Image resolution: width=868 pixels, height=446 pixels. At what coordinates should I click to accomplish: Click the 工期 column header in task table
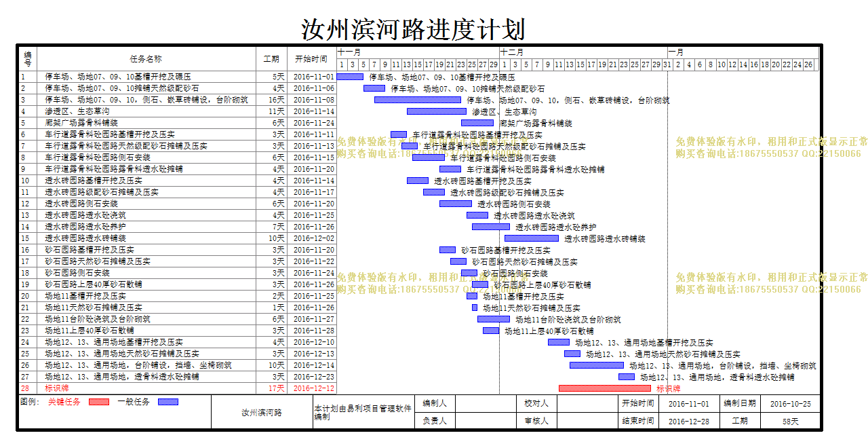271,59
